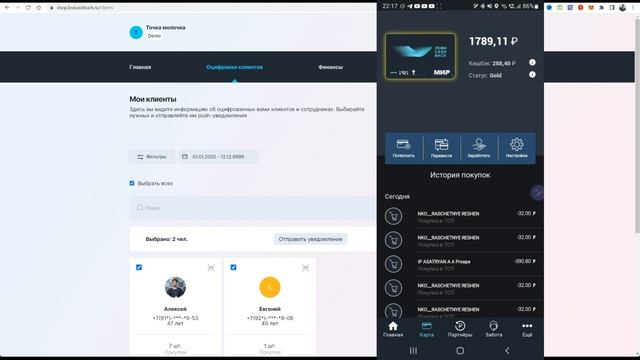640x360 pixels.
Task: Open the Заработать earn icon
Action: (479, 148)
